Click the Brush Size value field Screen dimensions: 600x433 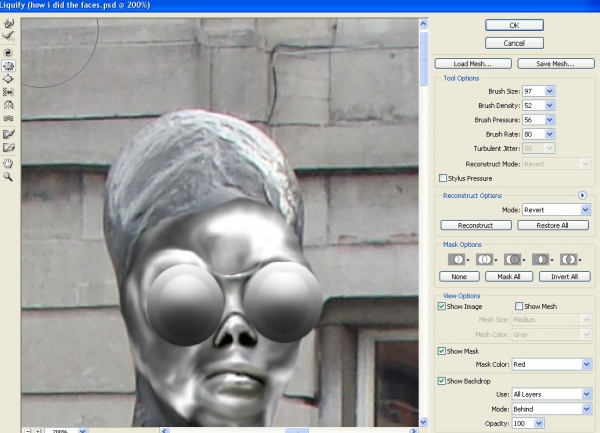(x=534, y=91)
